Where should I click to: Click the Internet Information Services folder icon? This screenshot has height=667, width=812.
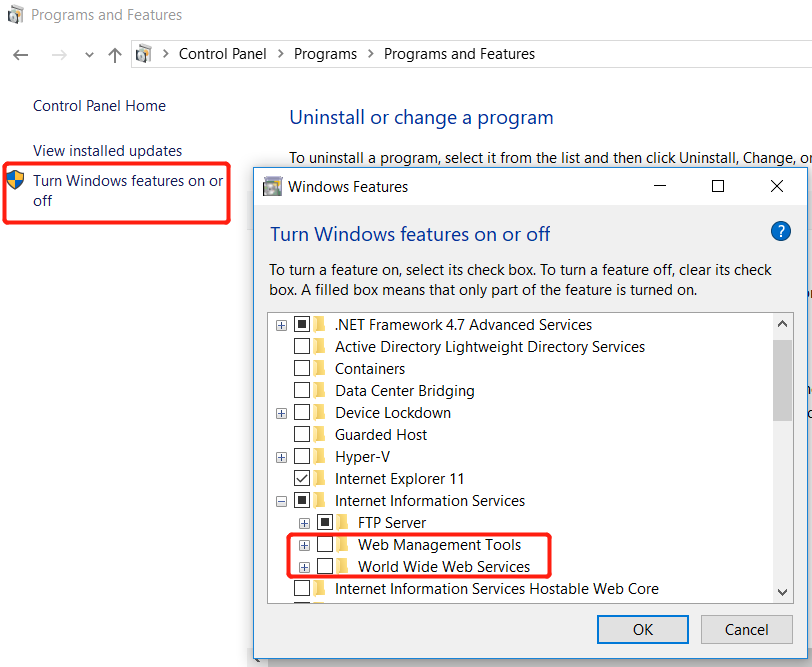320,501
